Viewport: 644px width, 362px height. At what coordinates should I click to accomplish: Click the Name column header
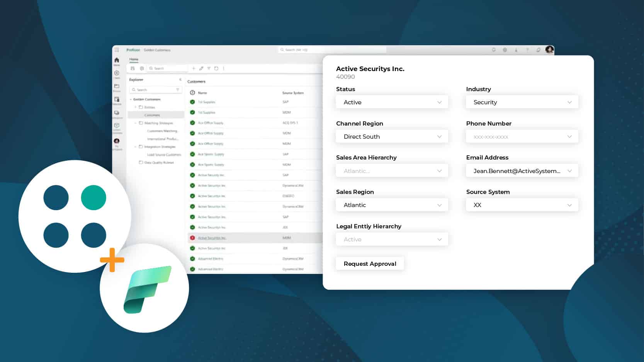pyautogui.click(x=202, y=93)
